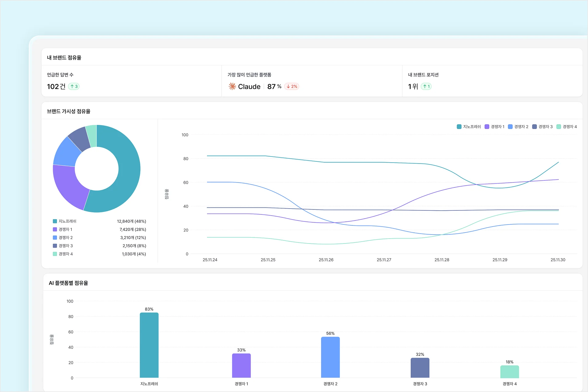Image resolution: width=588 pixels, height=392 pixels.
Task: Click the green rank up-1 badge
Action: pyautogui.click(x=426, y=86)
